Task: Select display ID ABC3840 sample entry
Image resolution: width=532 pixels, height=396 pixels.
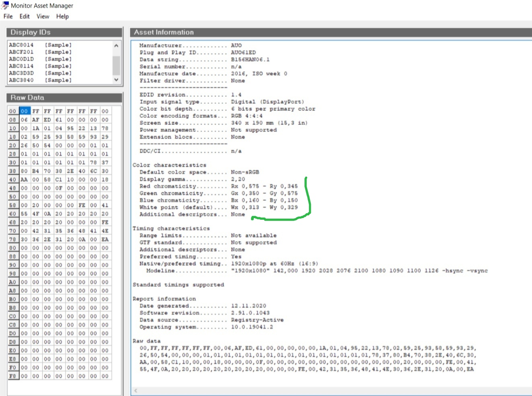Action: tap(40, 80)
